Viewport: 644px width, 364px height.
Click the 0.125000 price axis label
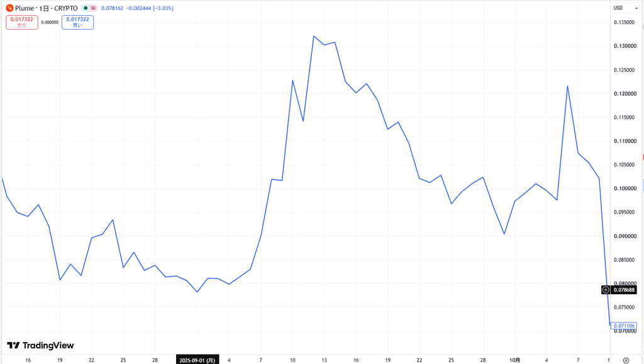625,70
